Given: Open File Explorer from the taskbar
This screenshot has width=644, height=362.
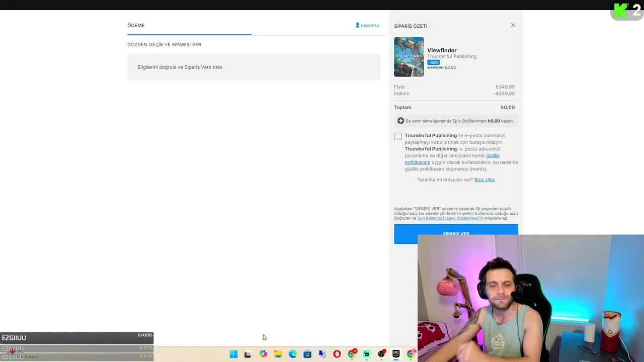Looking at the screenshot, I should point(278,354).
